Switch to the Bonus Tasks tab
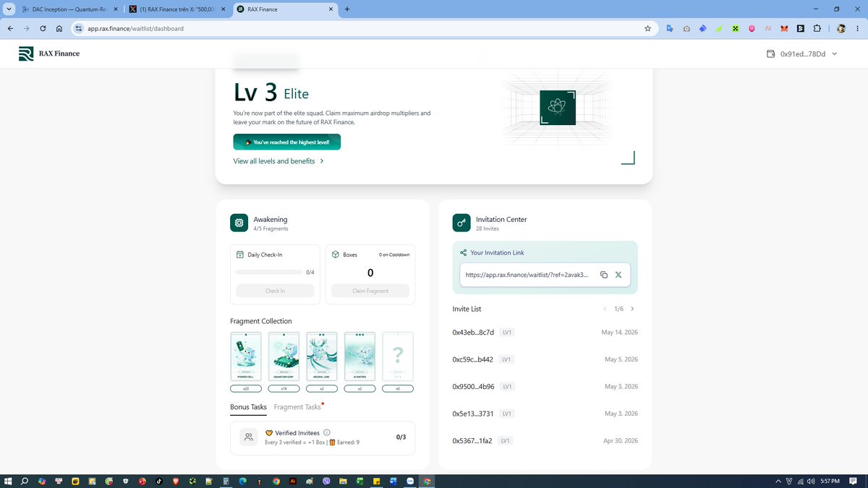868x488 pixels. (248, 407)
